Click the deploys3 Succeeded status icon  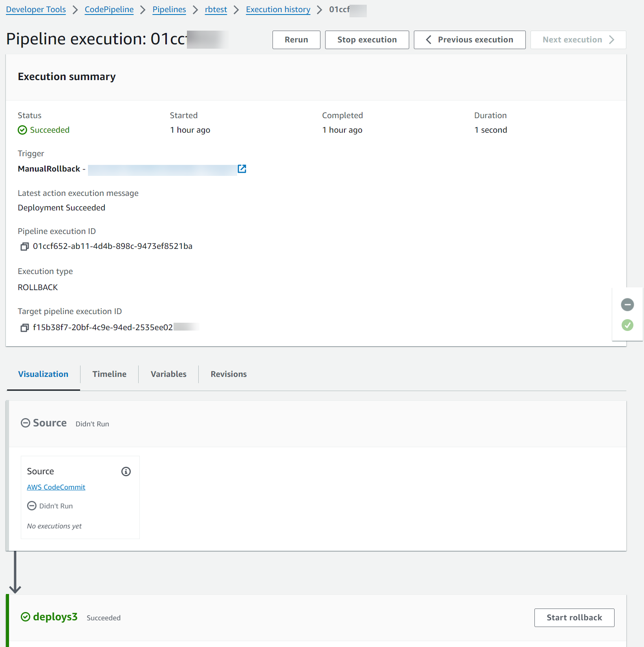click(26, 617)
